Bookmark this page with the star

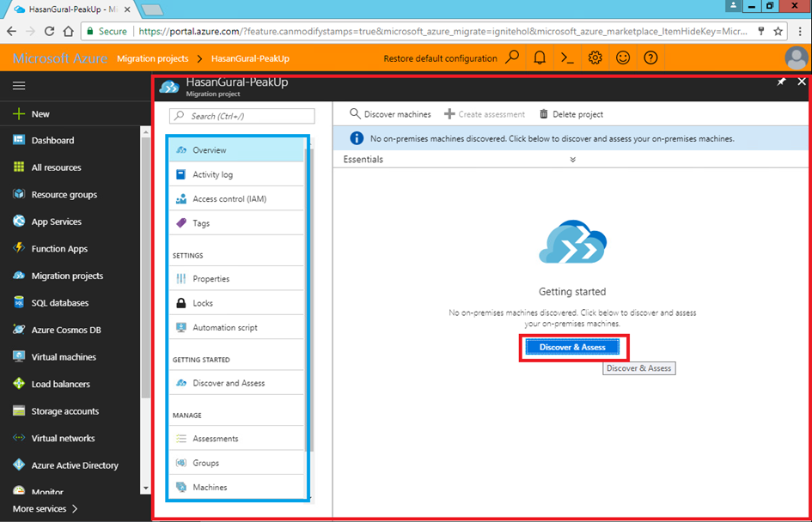coord(778,31)
